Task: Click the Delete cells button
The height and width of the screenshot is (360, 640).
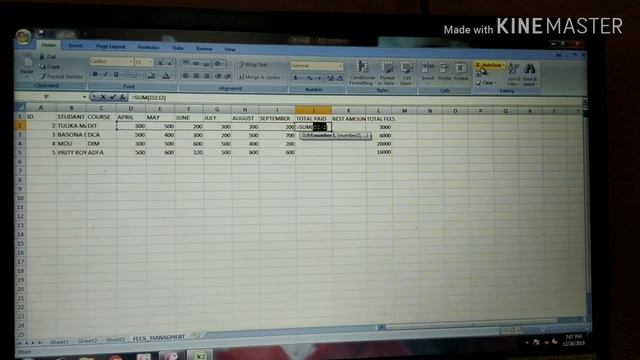Action: (444, 72)
